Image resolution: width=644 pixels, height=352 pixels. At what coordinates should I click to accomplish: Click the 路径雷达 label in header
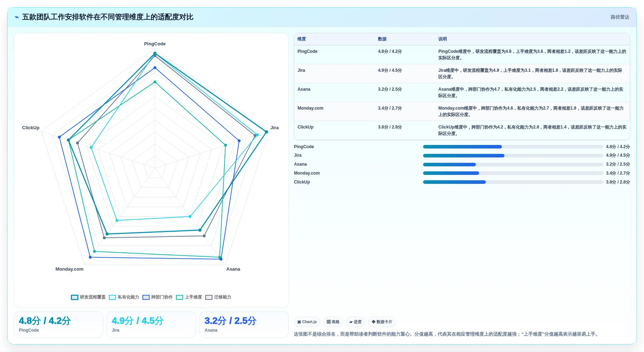click(620, 17)
